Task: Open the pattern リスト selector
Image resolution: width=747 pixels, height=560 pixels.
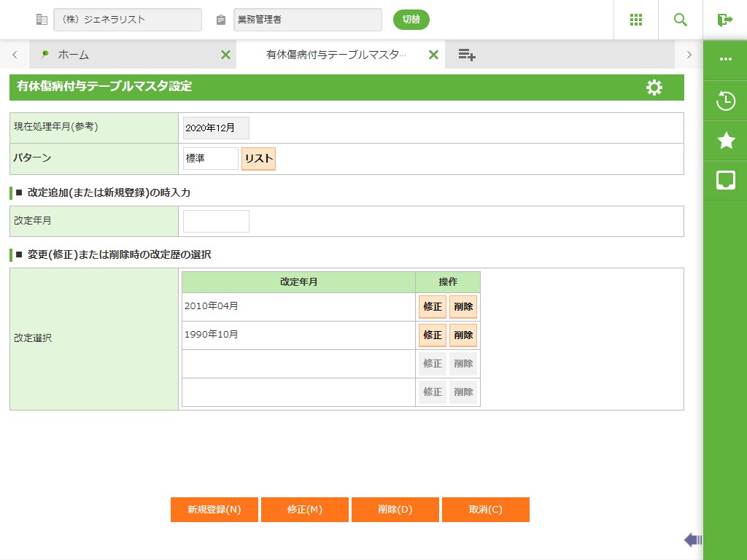Action: [x=258, y=159]
